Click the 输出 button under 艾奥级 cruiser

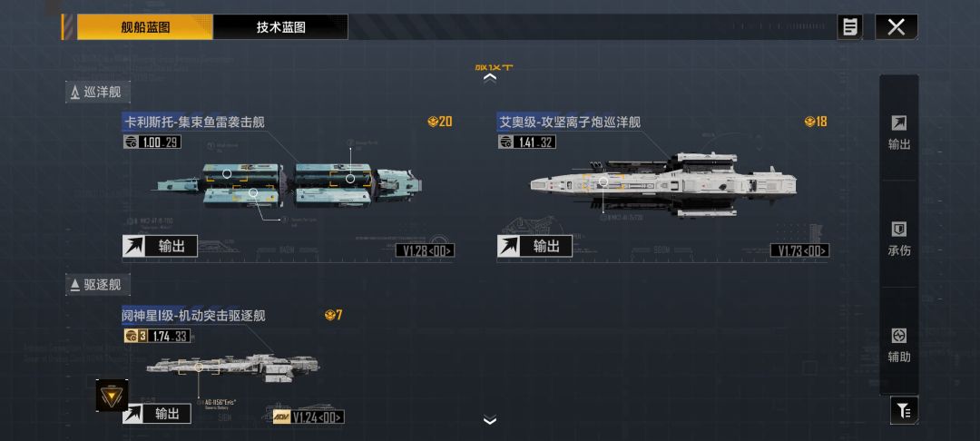pos(535,246)
